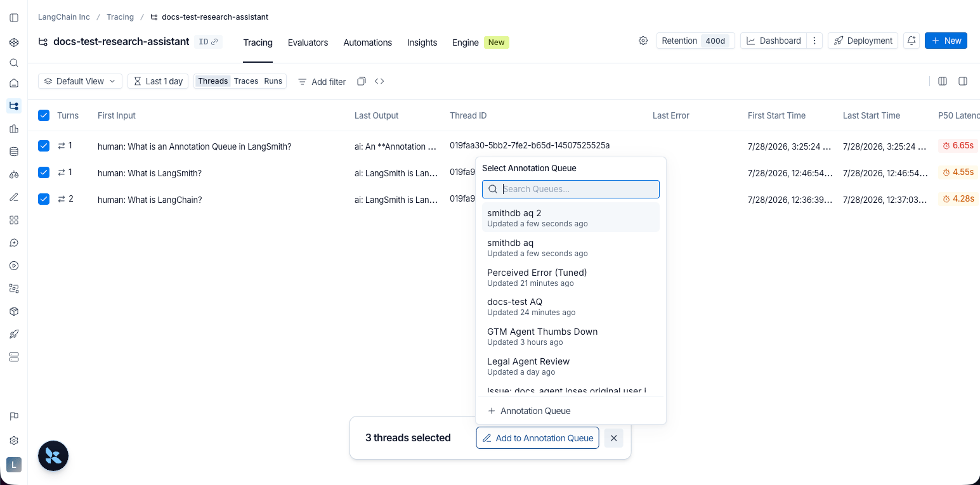980x485 pixels.
Task: Click the flag icon in sidebar
Action: tap(14, 417)
